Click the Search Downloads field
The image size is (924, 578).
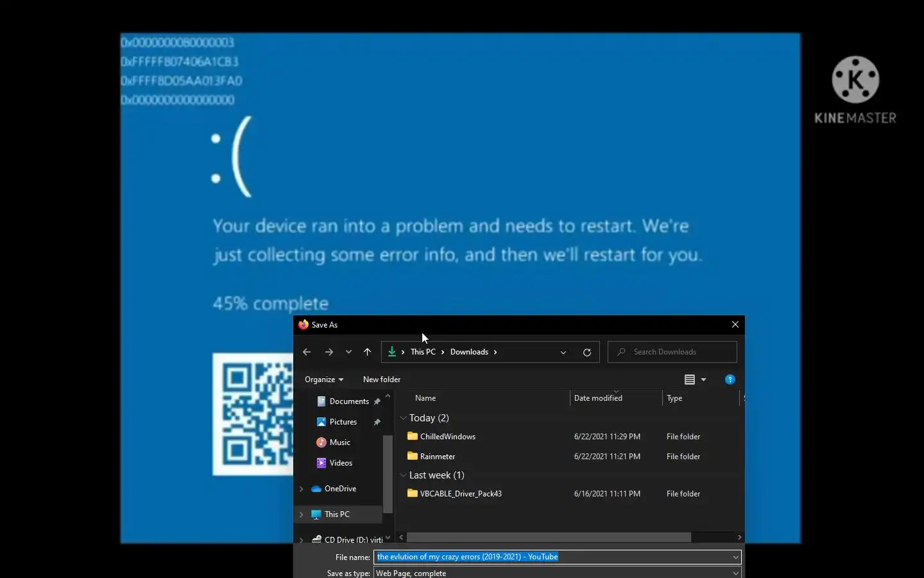coord(672,352)
